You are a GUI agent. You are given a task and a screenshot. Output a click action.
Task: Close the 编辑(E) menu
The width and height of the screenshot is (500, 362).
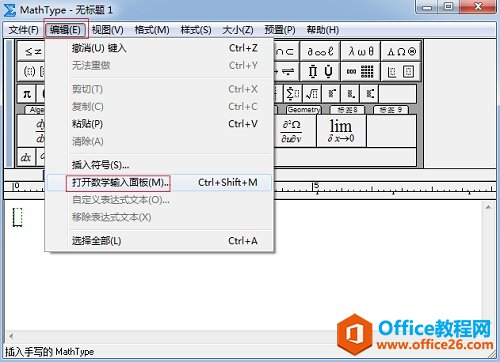click(x=65, y=30)
